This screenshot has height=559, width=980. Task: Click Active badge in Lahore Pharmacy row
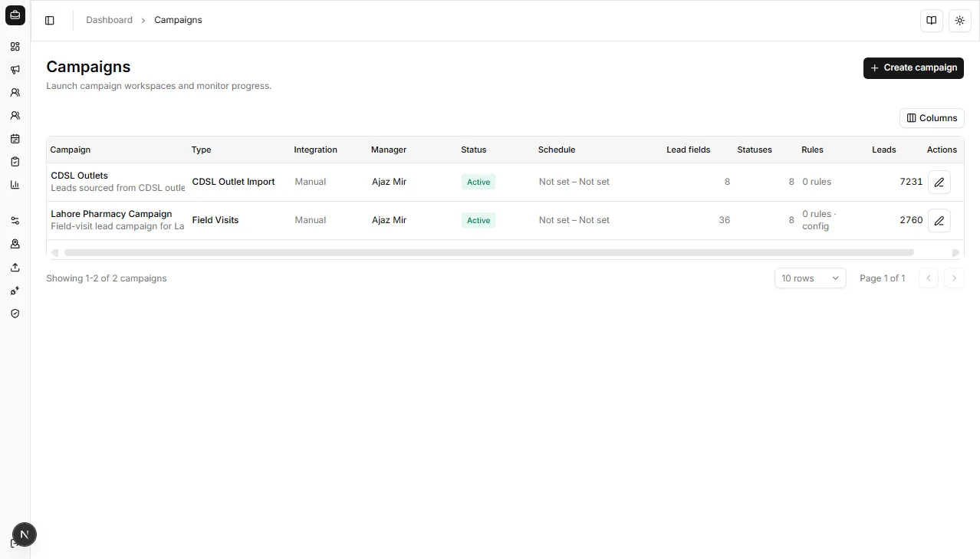[478, 220]
